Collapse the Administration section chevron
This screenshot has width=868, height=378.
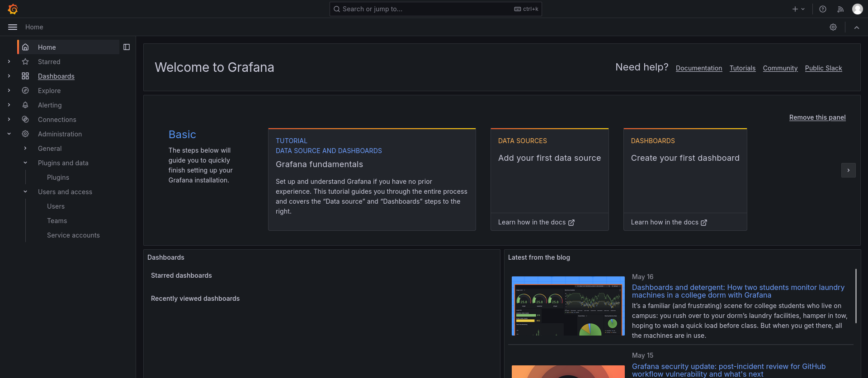click(9, 134)
